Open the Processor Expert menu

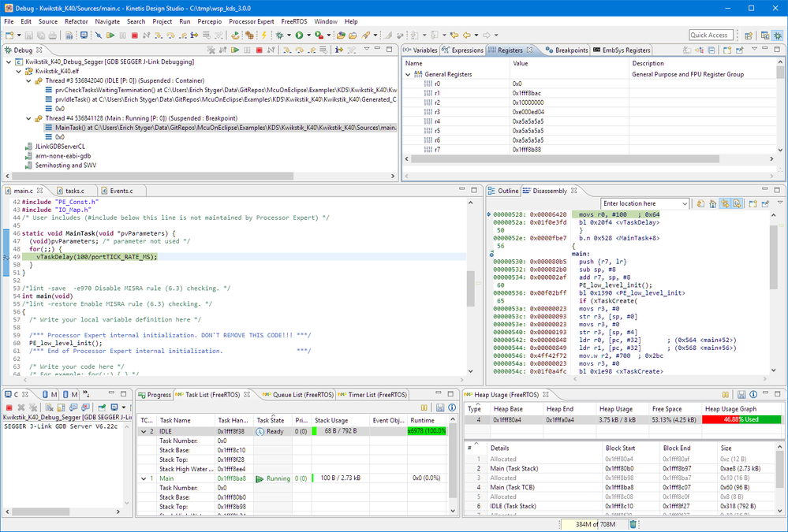tap(251, 21)
